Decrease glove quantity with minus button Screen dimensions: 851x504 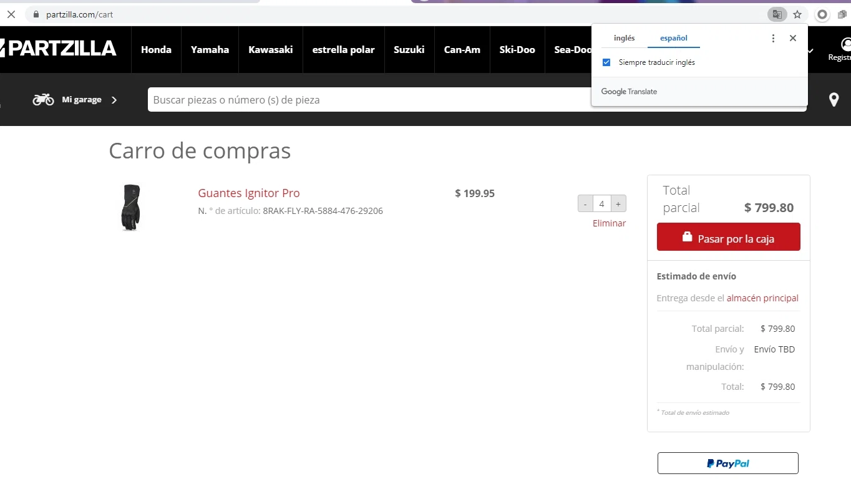(x=585, y=204)
